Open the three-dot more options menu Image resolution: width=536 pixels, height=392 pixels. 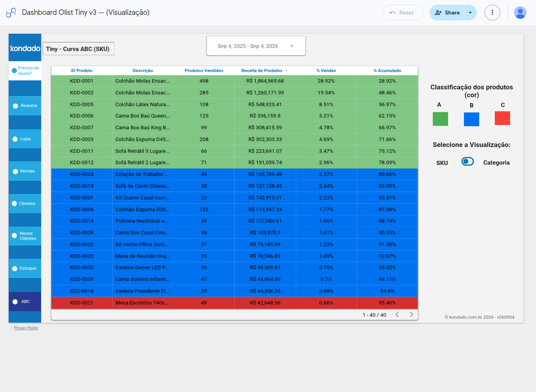click(492, 13)
